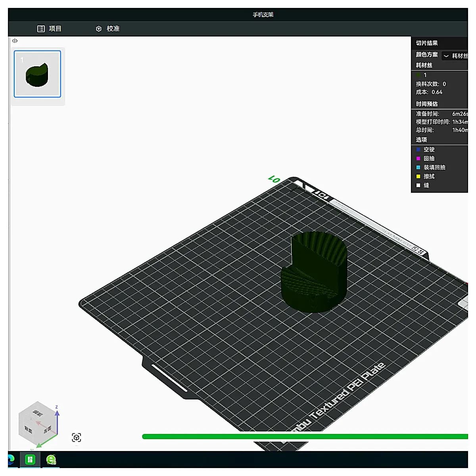Screen dimensions: 476x476
Task: Click the 左面 face of view cube
Action: (47, 430)
